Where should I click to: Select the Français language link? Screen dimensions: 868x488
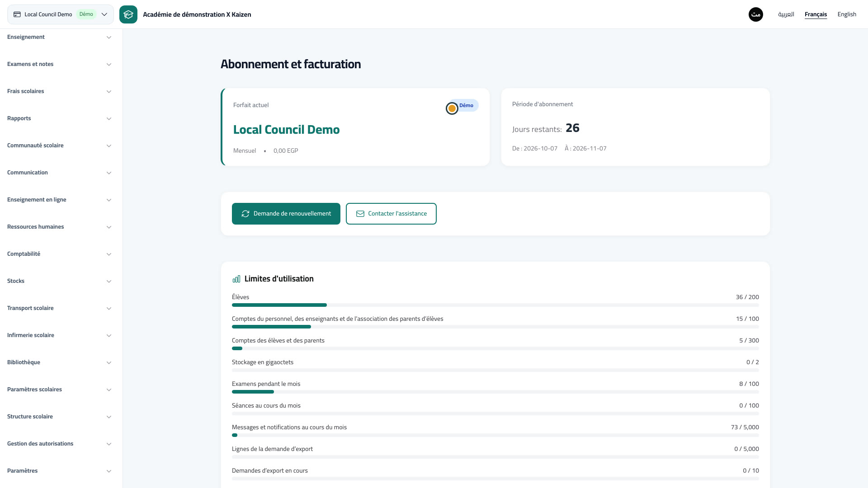[816, 14]
